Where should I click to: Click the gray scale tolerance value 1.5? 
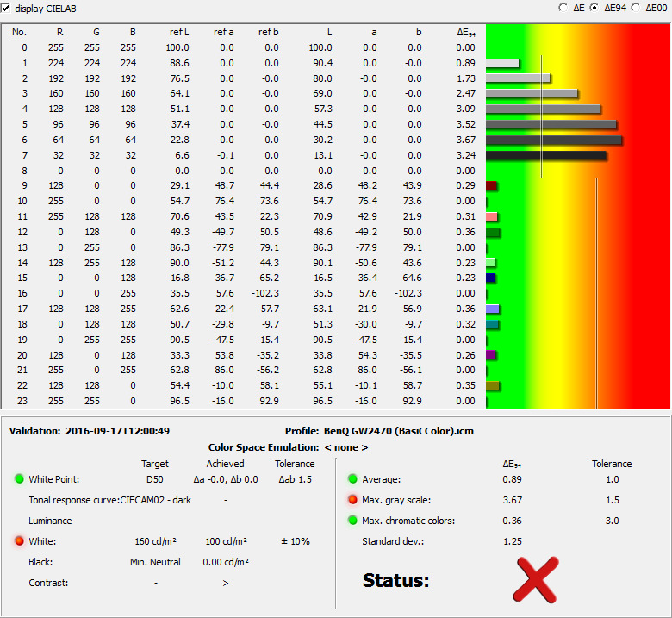click(x=612, y=500)
